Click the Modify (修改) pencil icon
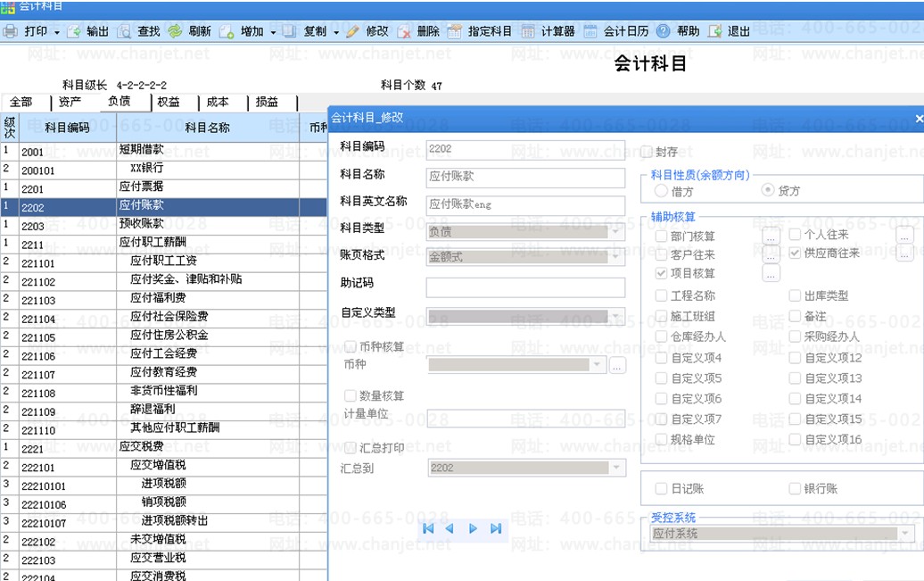Viewport: 924px width, 581px height. point(352,31)
